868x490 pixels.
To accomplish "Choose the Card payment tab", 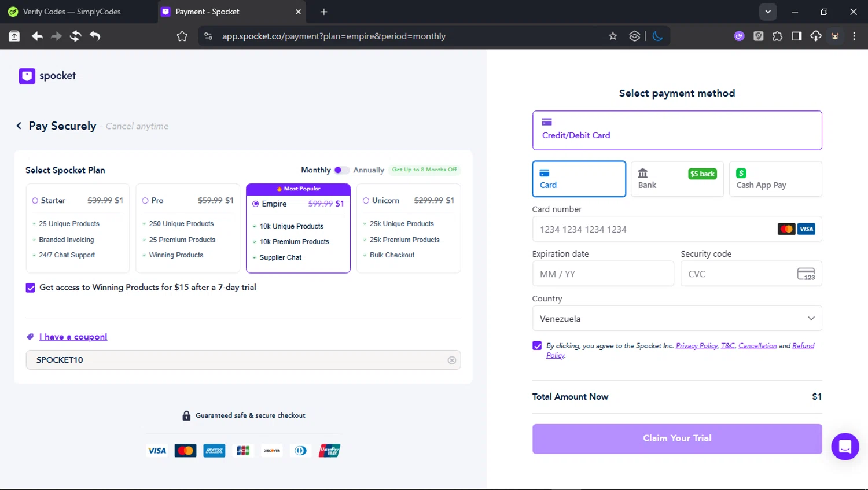I will pos(579,179).
